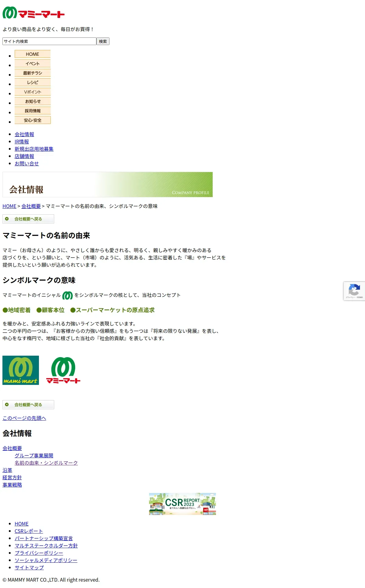Open the IR情報 link
The height and width of the screenshot is (588, 365).
pos(22,142)
